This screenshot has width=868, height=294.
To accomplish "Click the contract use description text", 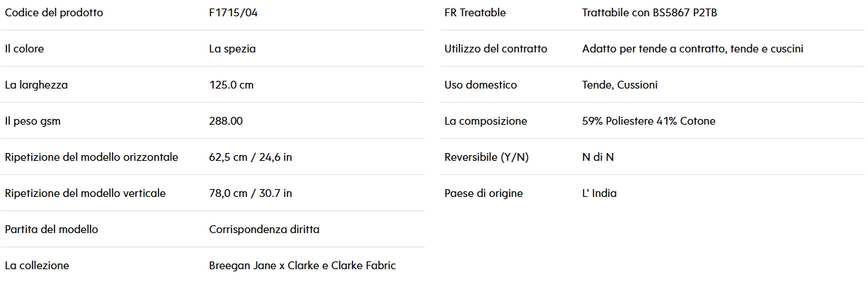I will [x=692, y=49].
